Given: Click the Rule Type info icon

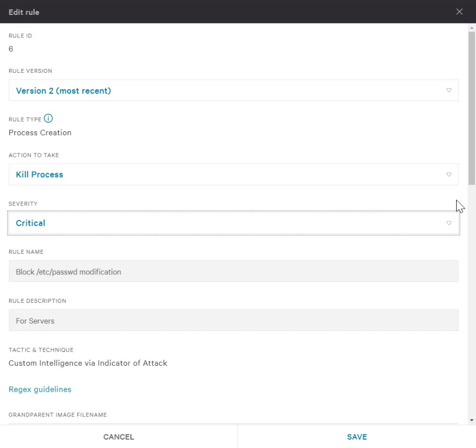Looking at the screenshot, I should [x=48, y=118].
